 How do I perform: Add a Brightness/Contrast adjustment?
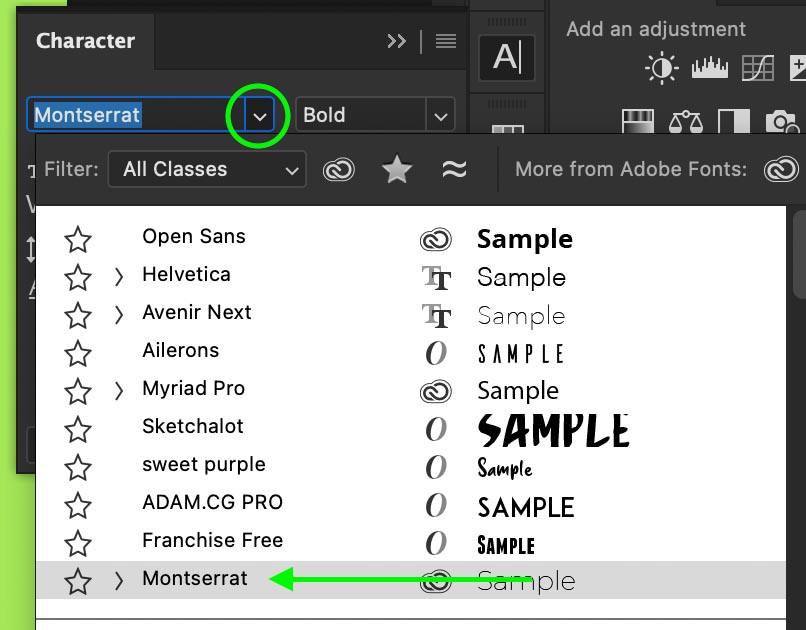(x=659, y=67)
